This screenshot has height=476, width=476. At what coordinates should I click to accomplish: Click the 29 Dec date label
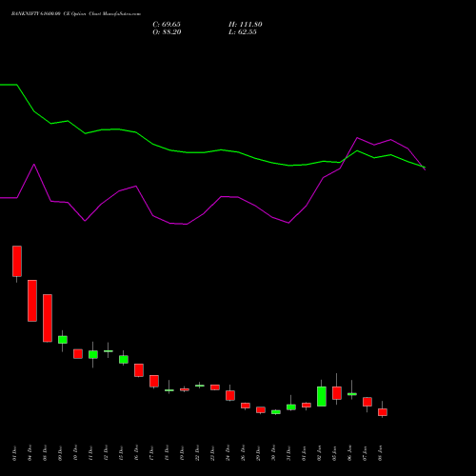[258, 453]
